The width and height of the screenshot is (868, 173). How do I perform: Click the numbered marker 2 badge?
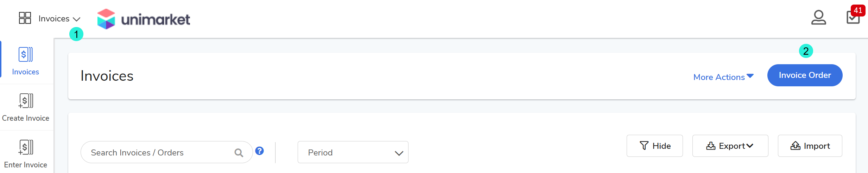[806, 51]
